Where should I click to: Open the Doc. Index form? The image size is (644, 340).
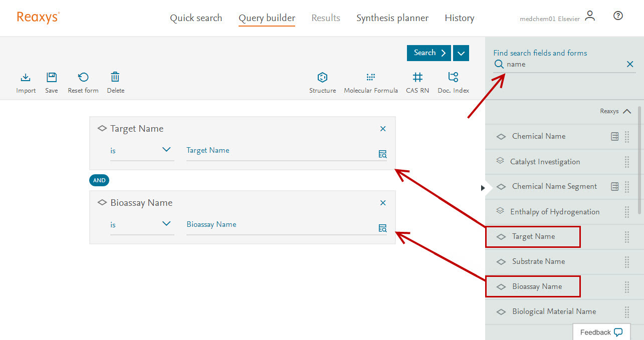tap(453, 78)
